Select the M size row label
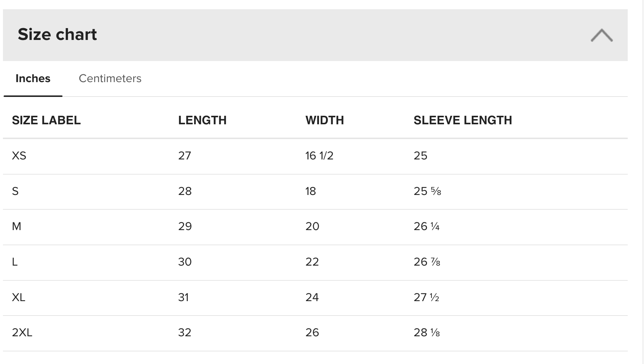644x364 pixels. click(x=16, y=226)
